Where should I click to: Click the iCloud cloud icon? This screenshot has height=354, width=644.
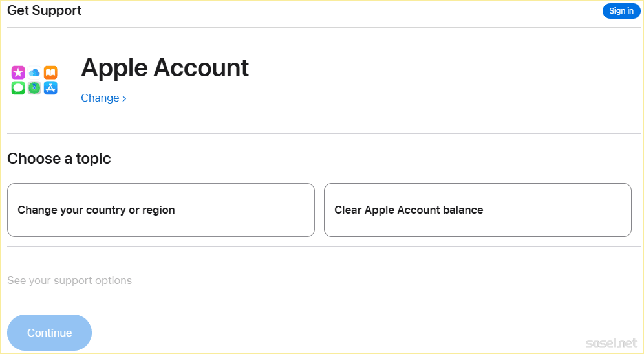(x=34, y=72)
